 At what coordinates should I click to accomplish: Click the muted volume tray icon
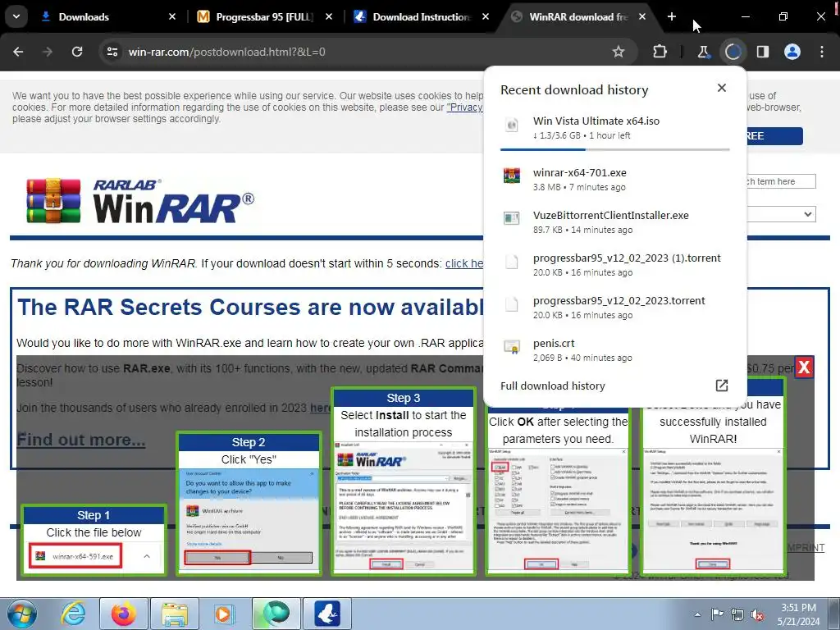pos(757,614)
